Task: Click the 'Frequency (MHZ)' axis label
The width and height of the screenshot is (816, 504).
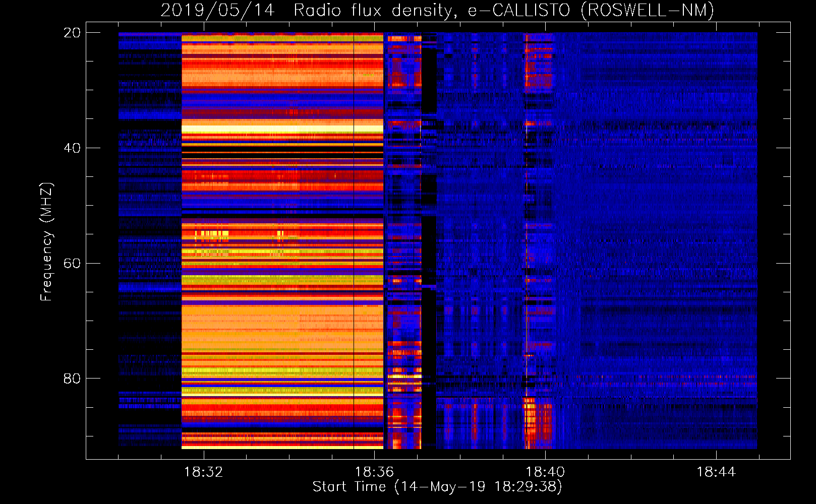Action: click(46, 242)
